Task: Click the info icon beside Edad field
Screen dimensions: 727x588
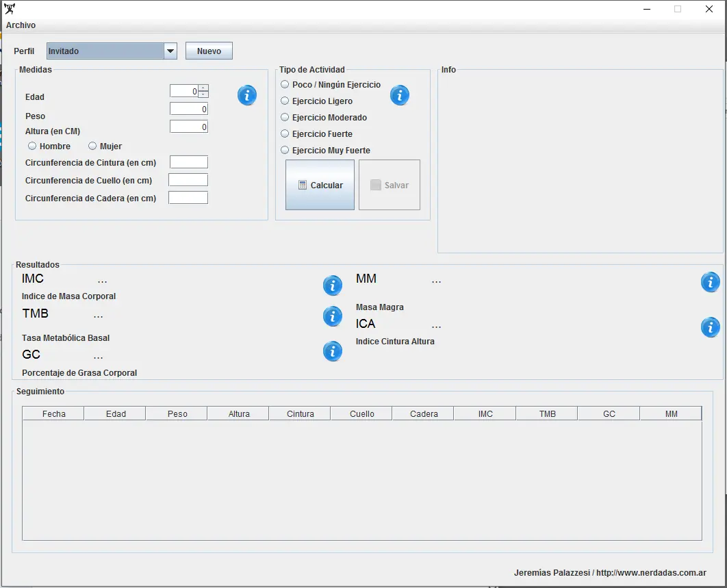Action: [x=246, y=96]
